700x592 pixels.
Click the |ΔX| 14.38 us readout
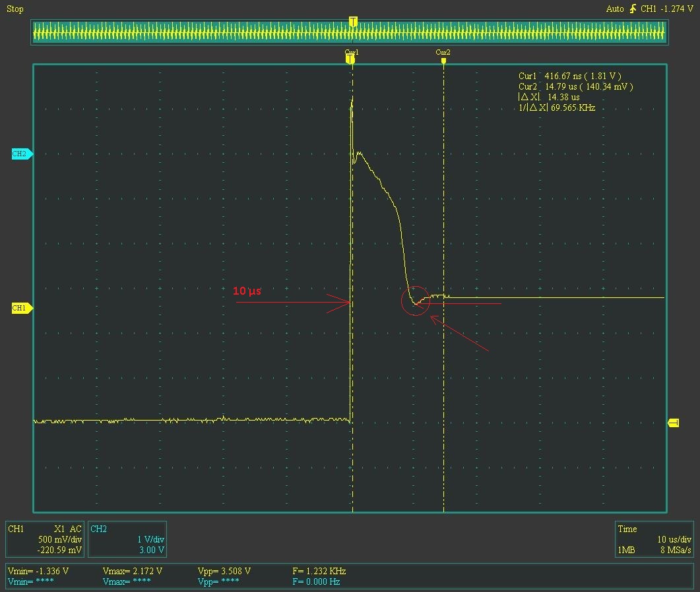click(x=549, y=97)
